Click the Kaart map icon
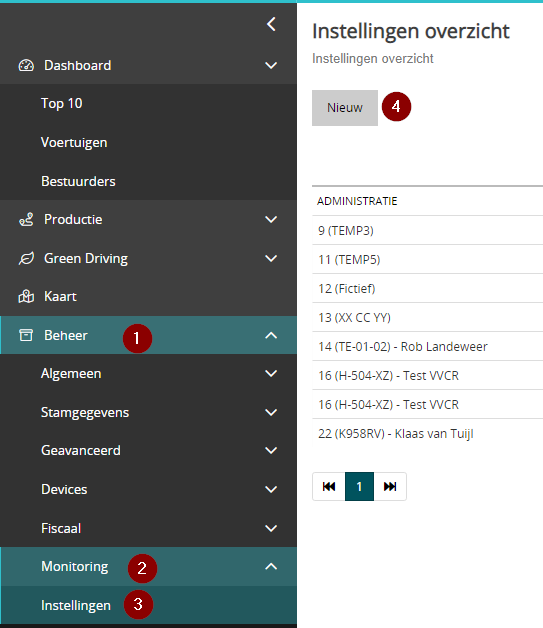This screenshot has width=543, height=628. [x=26, y=296]
